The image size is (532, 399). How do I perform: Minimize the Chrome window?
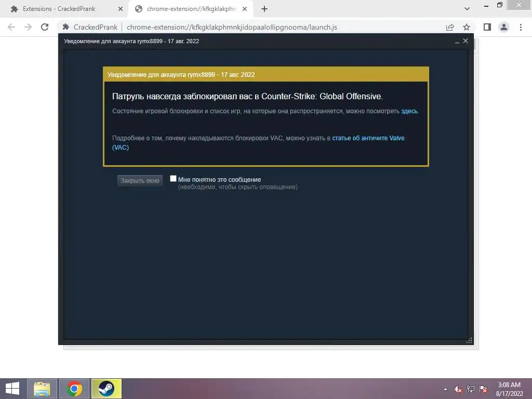pos(486,5)
